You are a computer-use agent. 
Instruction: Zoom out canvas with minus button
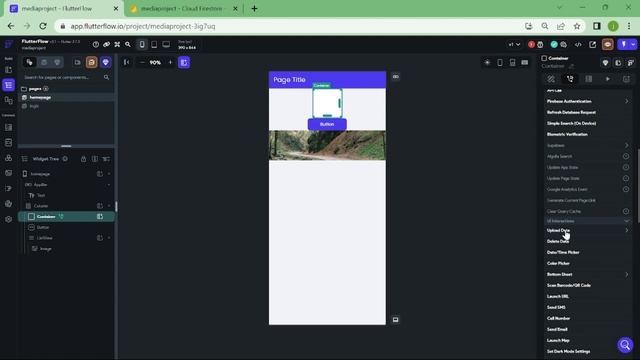tap(142, 62)
